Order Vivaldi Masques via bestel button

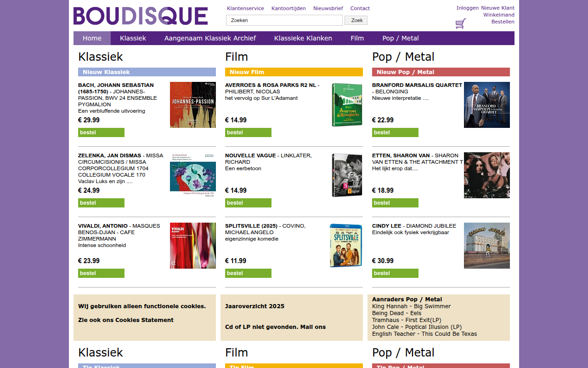[x=101, y=273]
